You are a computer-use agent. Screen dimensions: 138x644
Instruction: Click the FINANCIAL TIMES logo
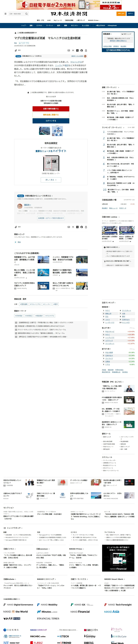[x=48, y=618]
